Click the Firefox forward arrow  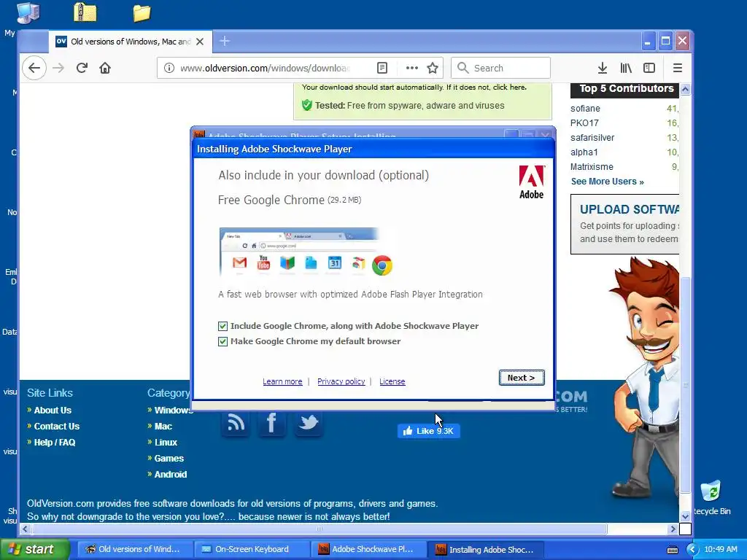(58, 68)
